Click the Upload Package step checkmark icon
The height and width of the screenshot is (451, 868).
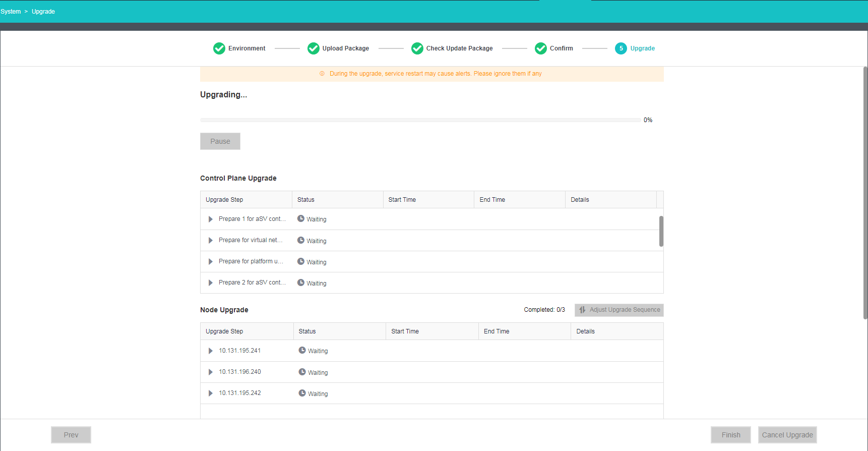click(x=314, y=48)
